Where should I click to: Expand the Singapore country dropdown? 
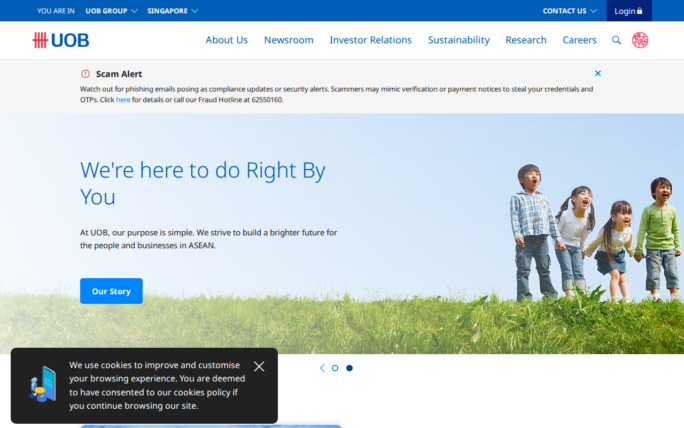(172, 11)
